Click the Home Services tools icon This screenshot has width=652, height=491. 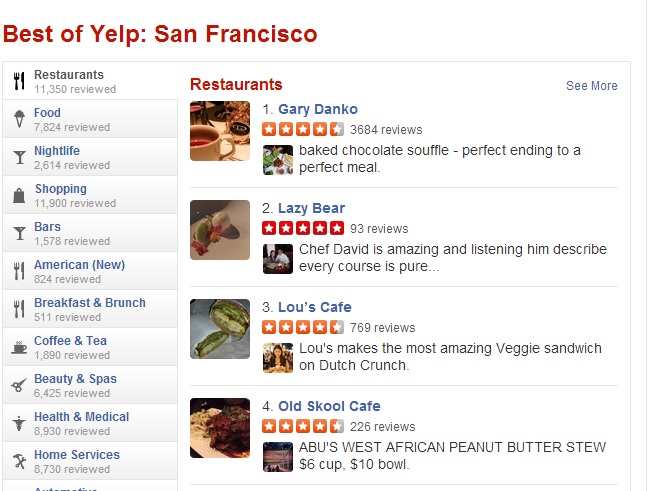click(x=19, y=462)
